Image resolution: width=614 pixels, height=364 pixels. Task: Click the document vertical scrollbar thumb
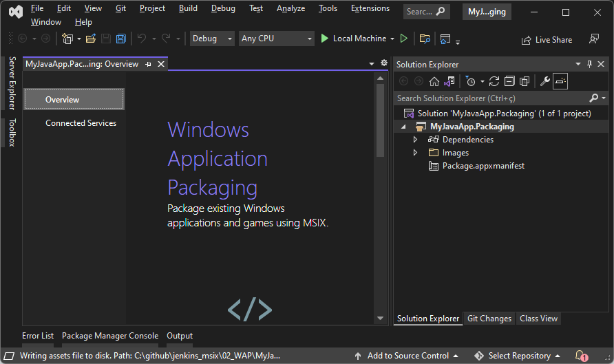(380, 120)
